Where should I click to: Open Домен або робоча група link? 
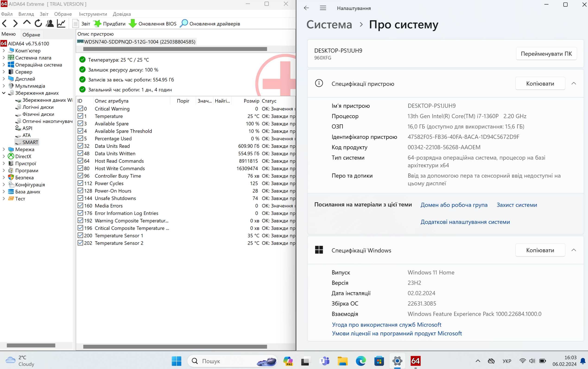click(x=454, y=205)
